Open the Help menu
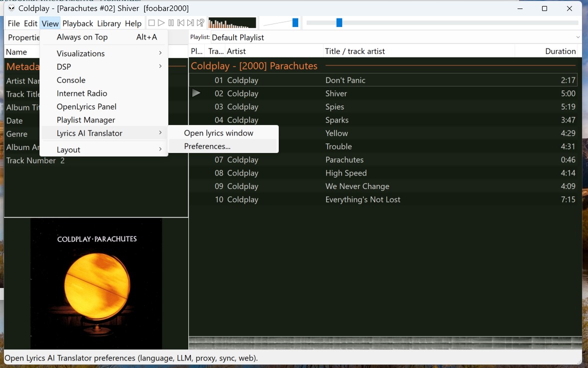The image size is (588, 368). tap(133, 23)
